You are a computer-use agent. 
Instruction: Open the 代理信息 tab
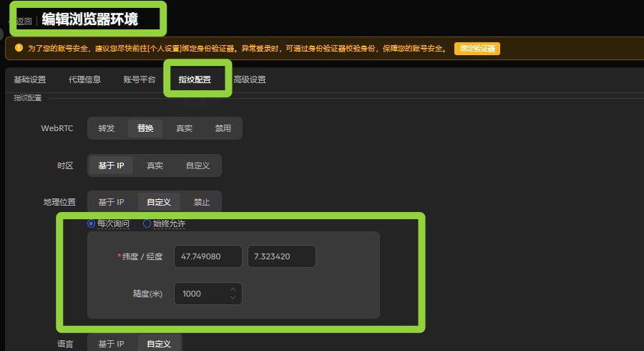[84, 80]
